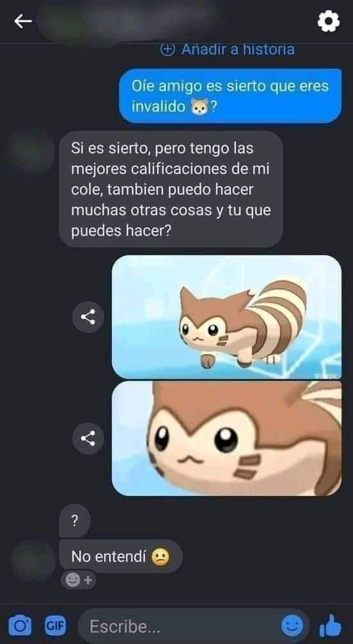Add a reaction with smiley plus icon
The width and height of the screenshot is (353, 644).
[79, 580]
